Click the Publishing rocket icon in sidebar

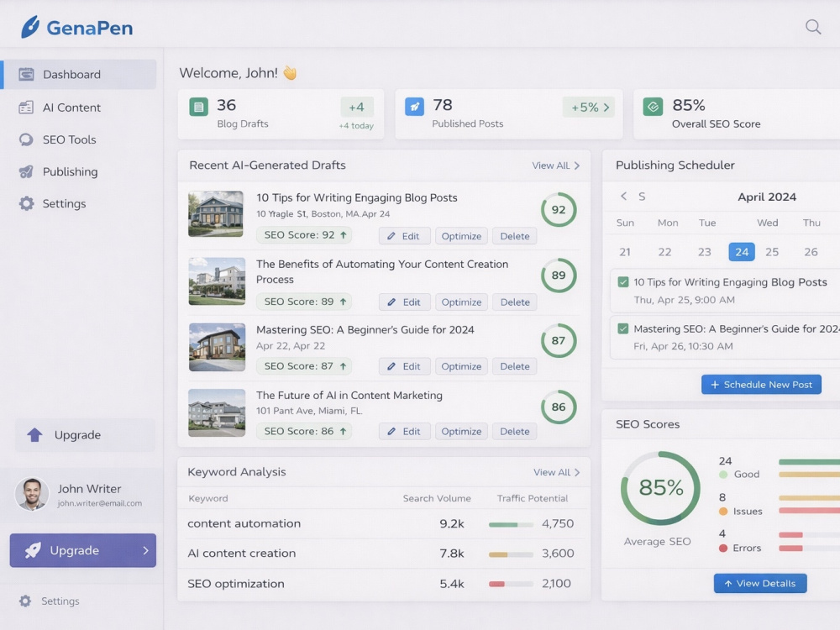(x=26, y=171)
